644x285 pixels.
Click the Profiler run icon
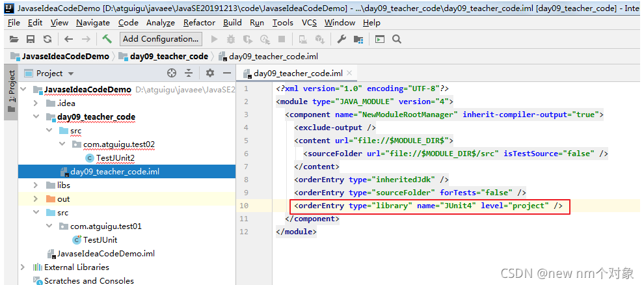click(265, 40)
